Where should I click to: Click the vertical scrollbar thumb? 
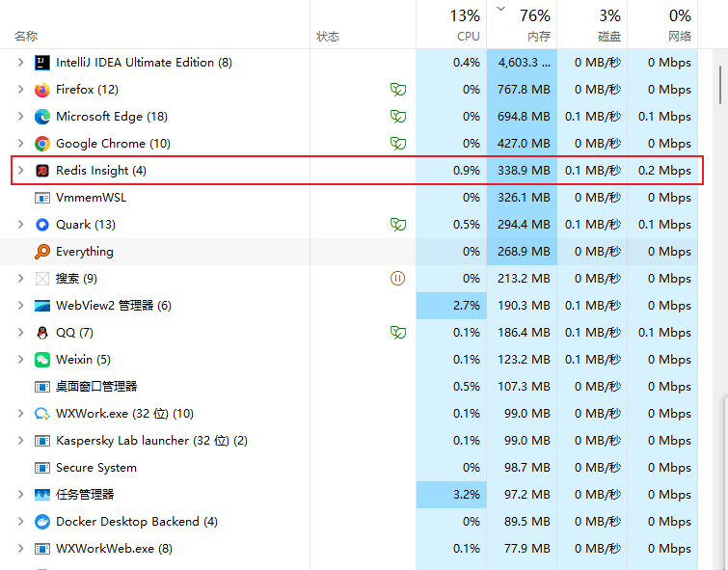point(720,85)
